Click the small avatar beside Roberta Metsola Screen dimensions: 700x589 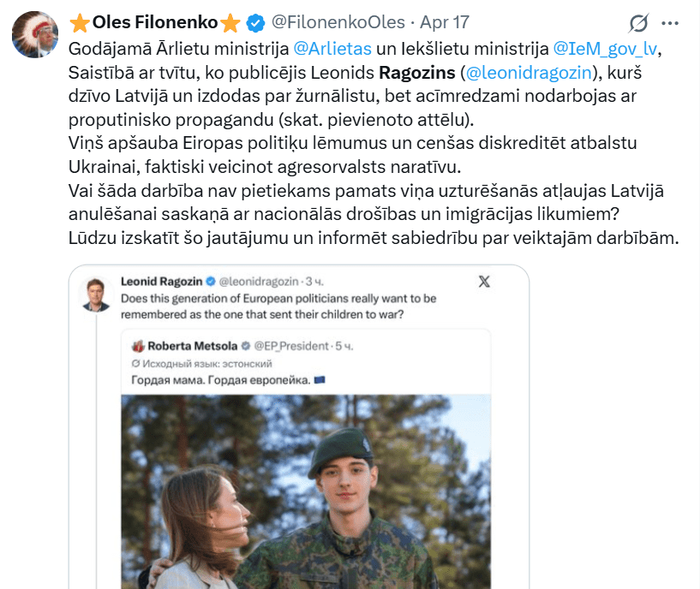(137, 346)
